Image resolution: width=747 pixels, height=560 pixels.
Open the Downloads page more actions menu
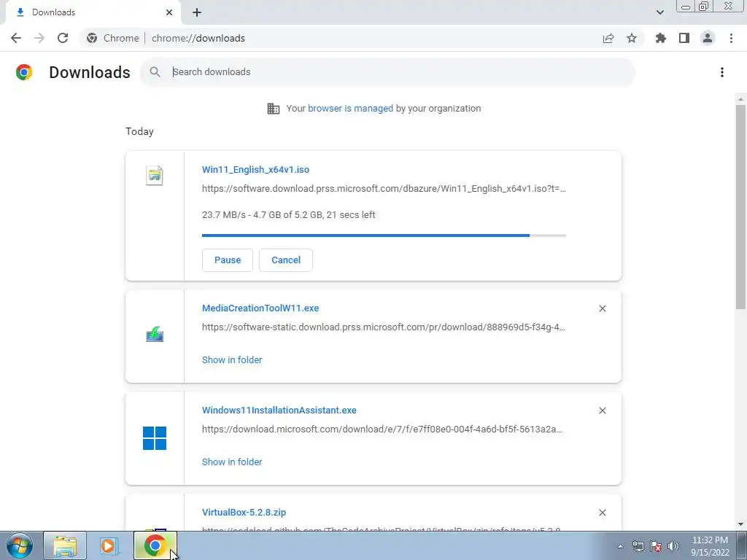[722, 72]
